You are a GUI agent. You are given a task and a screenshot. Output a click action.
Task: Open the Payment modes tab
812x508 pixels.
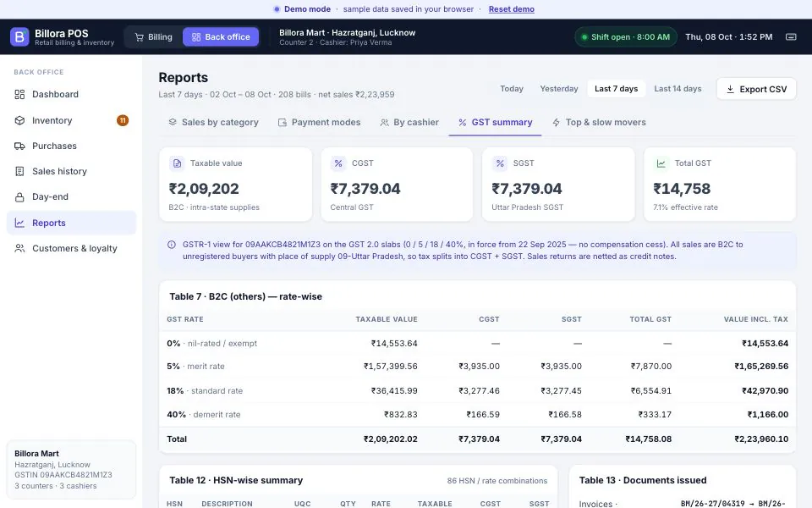point(319,122)
